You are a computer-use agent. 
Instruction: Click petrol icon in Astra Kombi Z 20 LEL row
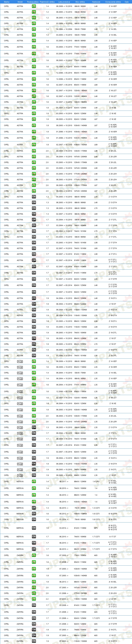click(x=34, y=416)
